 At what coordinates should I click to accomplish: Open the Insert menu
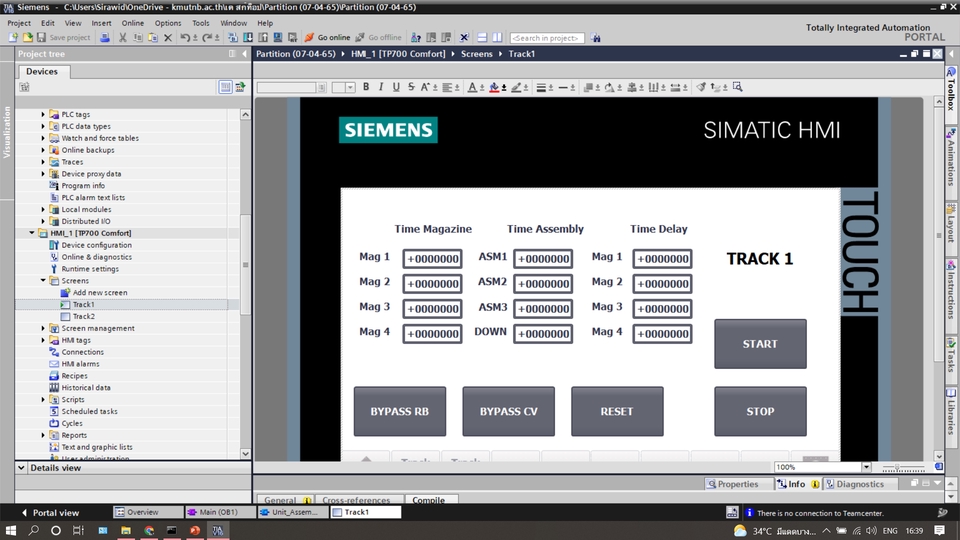point(102,23)
